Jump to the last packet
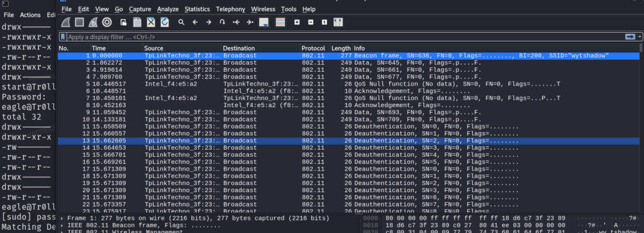 (x=250, y=22)
